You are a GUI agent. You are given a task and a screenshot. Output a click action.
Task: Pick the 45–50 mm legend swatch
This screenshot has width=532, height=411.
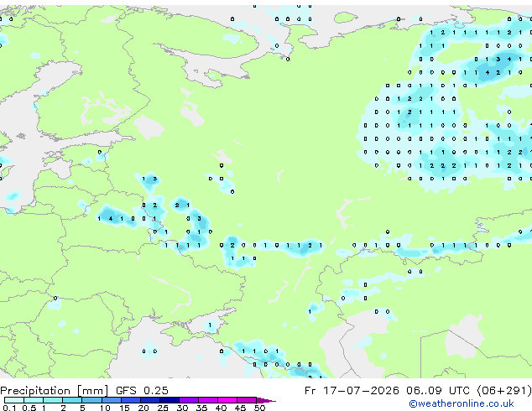tap(247, 400)
